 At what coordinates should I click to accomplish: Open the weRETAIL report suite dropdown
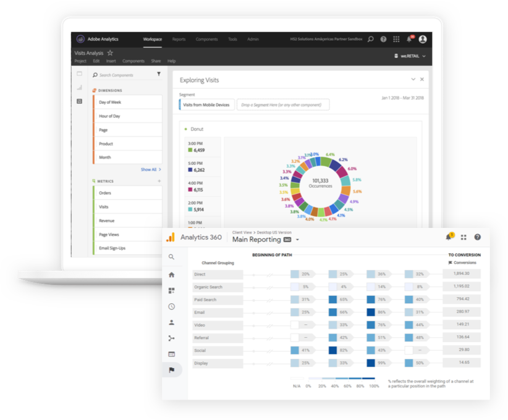(410, 56)
